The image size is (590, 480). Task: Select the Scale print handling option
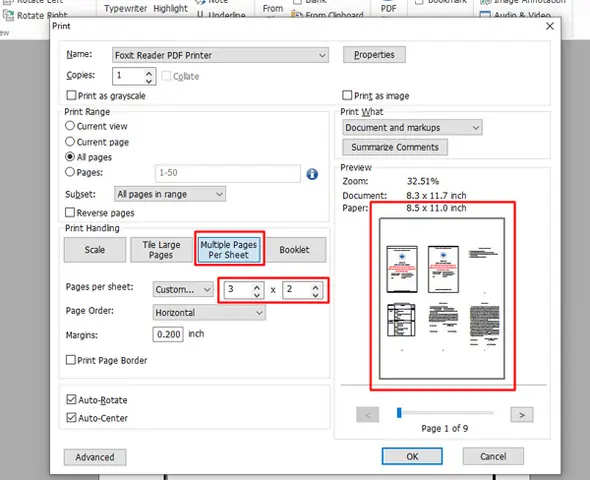[95, 249]
